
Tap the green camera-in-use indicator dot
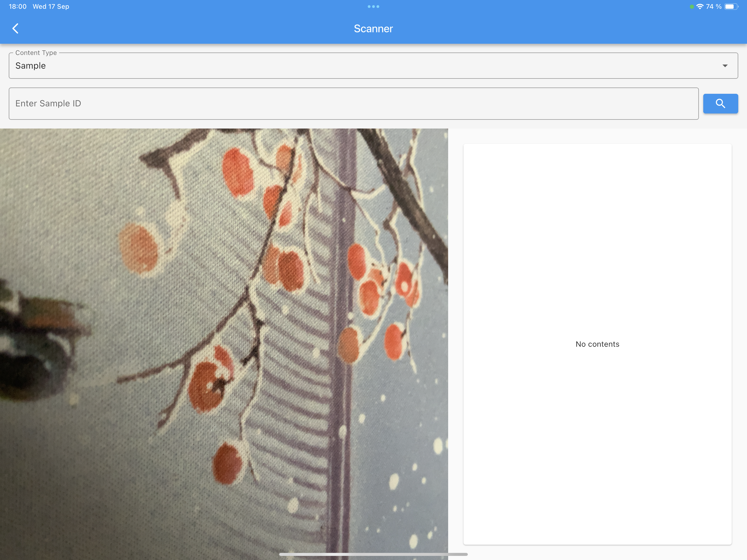691,7
